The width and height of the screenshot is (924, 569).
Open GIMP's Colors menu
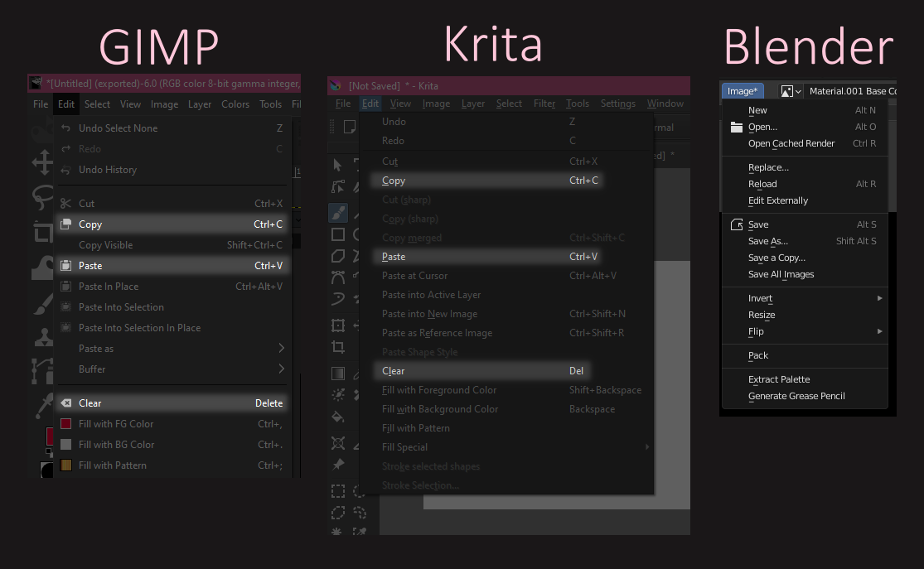(235, 104)
